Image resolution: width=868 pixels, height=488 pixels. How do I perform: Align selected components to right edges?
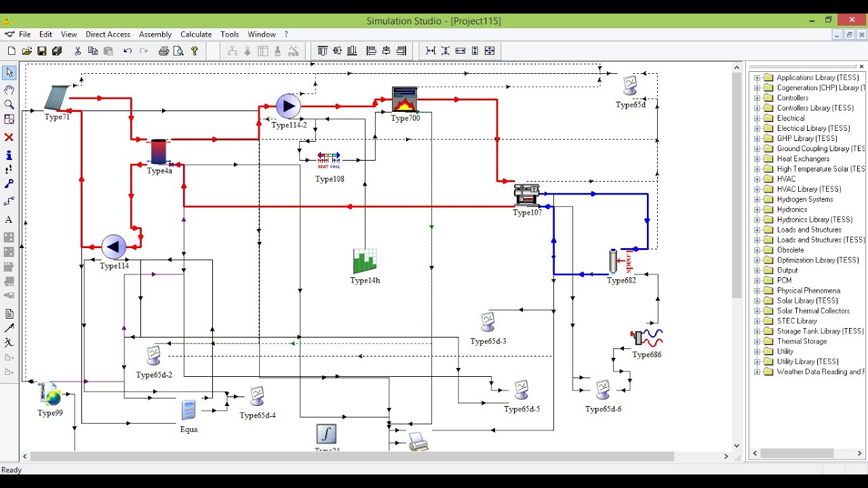point(401,51)
